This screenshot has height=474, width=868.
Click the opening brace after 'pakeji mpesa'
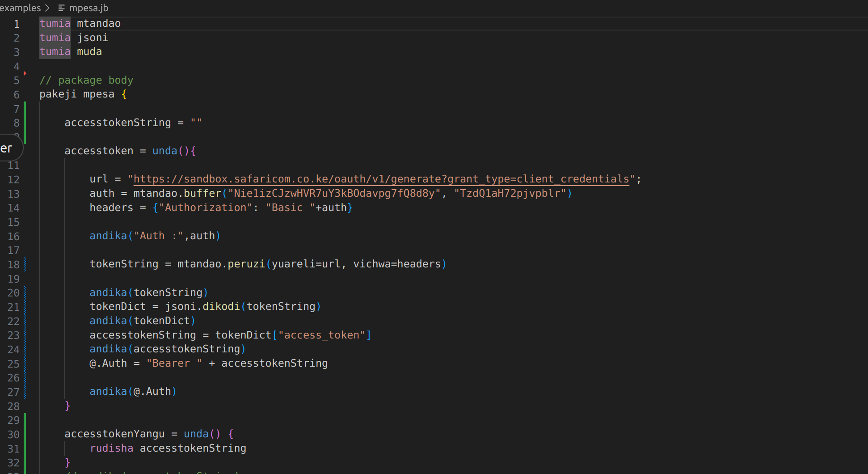click(124, 94)
